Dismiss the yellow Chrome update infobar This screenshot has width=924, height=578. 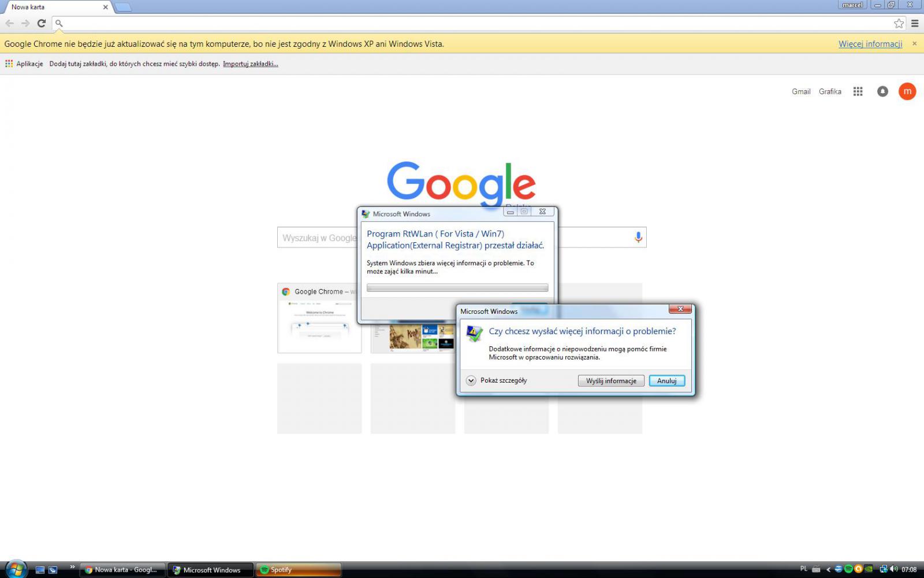coord(914,43)
